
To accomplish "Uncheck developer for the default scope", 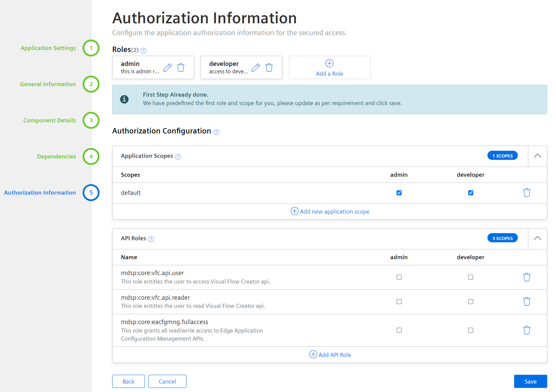I will 471,193.
